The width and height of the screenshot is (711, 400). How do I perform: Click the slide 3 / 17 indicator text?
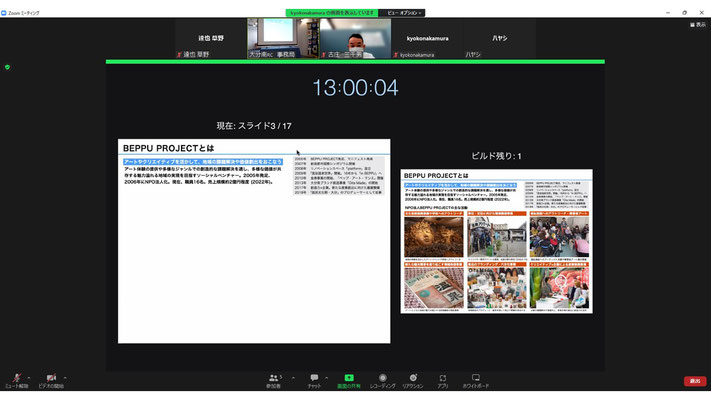(254, 126)
